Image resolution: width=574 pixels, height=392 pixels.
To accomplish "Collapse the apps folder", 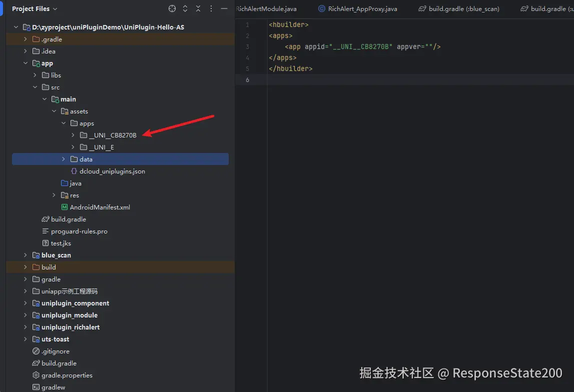I will coord(64,123).
